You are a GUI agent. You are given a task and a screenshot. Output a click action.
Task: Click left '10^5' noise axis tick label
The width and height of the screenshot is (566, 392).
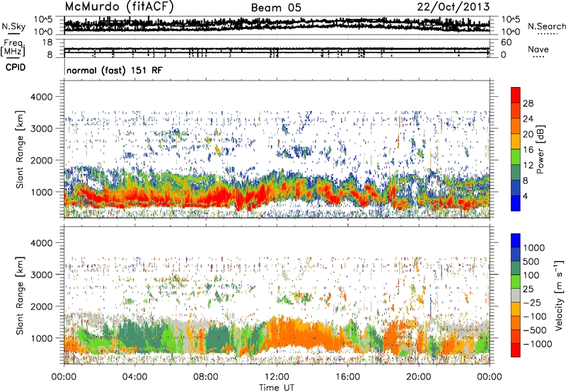click(43, 20)
